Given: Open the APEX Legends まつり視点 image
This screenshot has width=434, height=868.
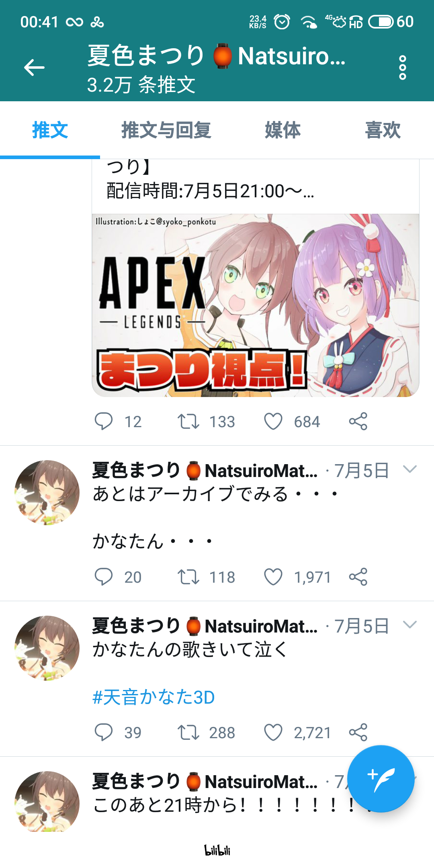Looking at the screenshot, I should pos(256,305).
